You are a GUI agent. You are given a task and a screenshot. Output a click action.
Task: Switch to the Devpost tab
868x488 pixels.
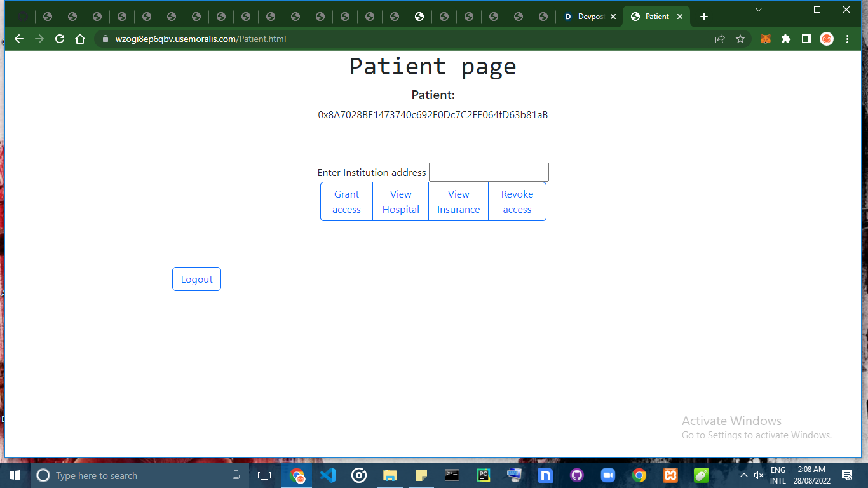coord(588,17)
